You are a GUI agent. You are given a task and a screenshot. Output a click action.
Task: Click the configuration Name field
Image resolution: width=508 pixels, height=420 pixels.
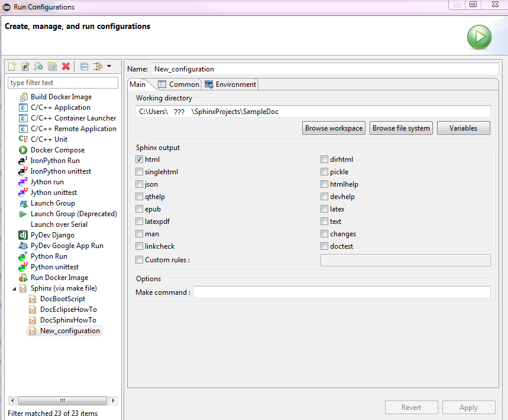[x=325, y=69]
